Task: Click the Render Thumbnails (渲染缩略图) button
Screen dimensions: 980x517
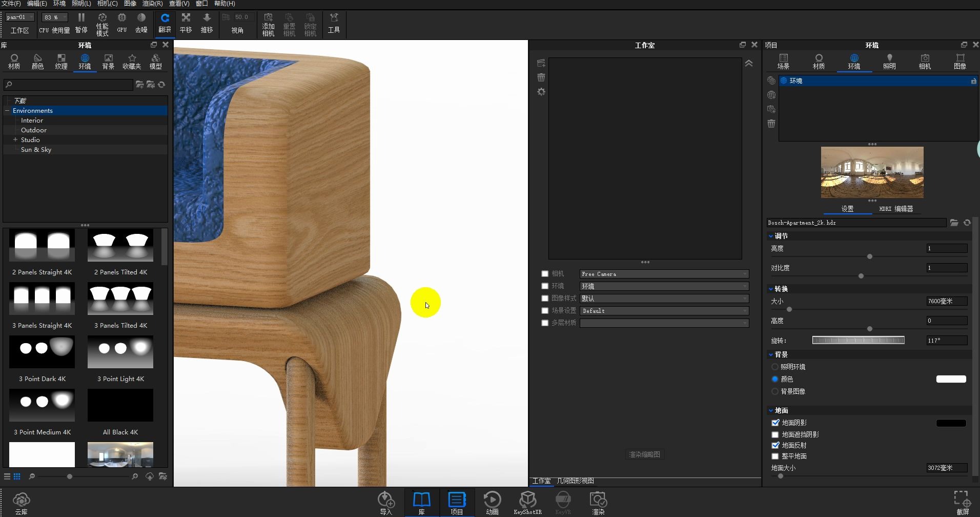Action: (x=644, y=454)
